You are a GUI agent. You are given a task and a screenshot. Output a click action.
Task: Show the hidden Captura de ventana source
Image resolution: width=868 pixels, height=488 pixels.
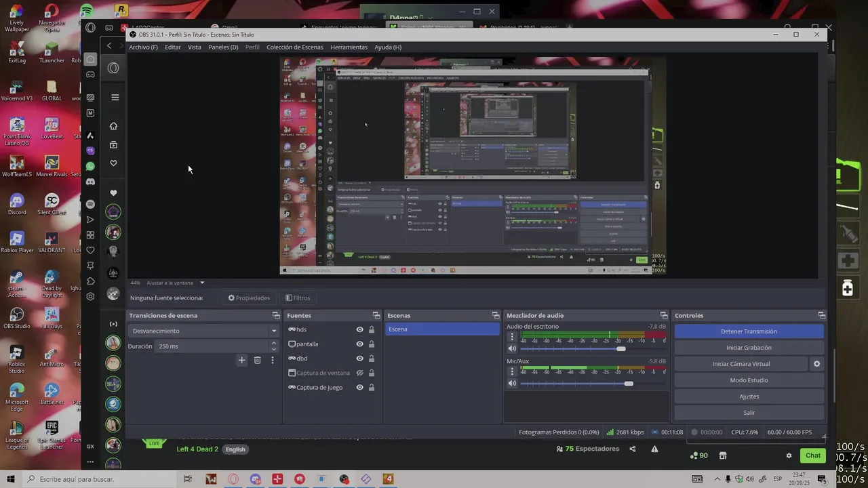point(360,373)
